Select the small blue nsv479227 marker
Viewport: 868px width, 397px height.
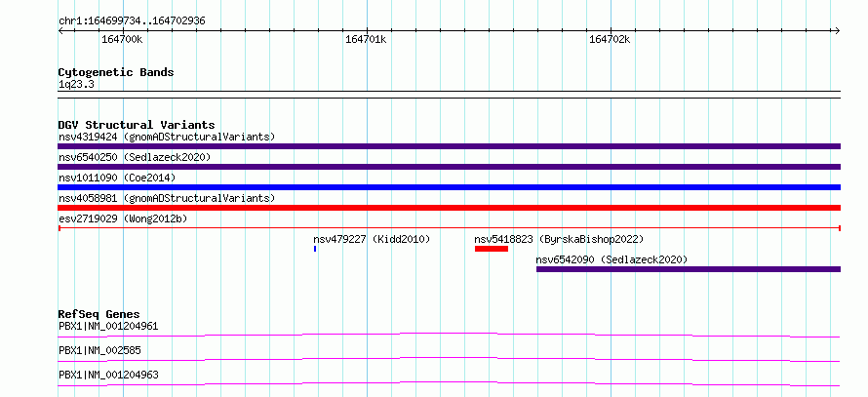coord(315,249)
